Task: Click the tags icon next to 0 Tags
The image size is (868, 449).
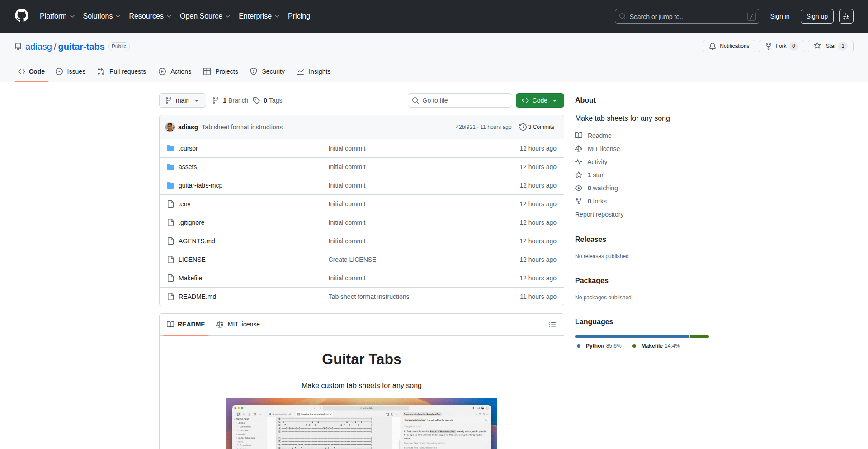Action: click(256, 100)
